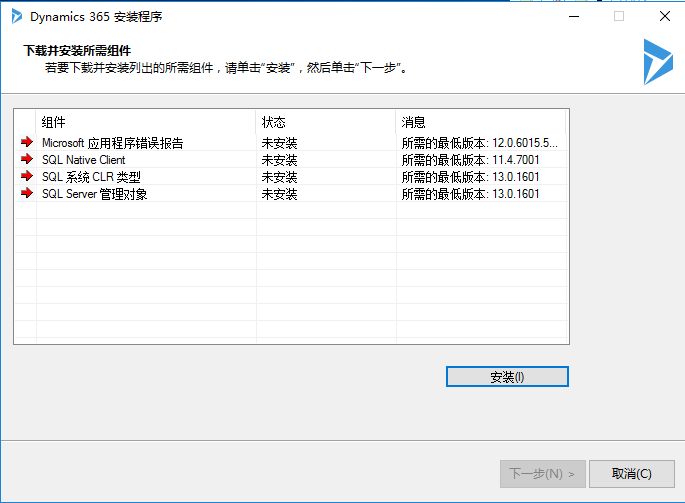The height and width of the screenshot is (503, 685).
Task: Click 未安装 status for SQL Server 管理对象
Action: pyautogui.click(x=280, y=194)
